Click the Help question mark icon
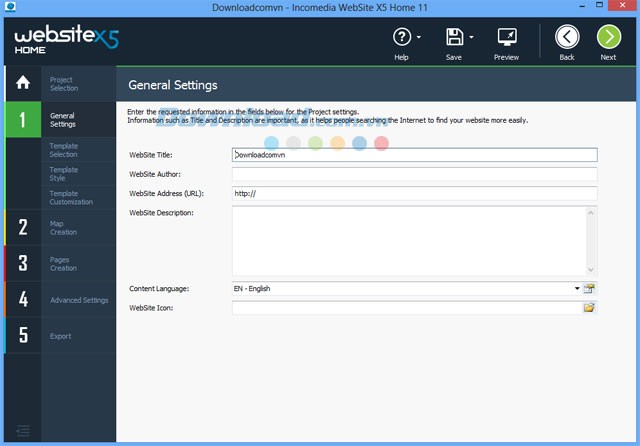This screenshot has width=640, height=446. pyautogui.click(x=402, y=39)
